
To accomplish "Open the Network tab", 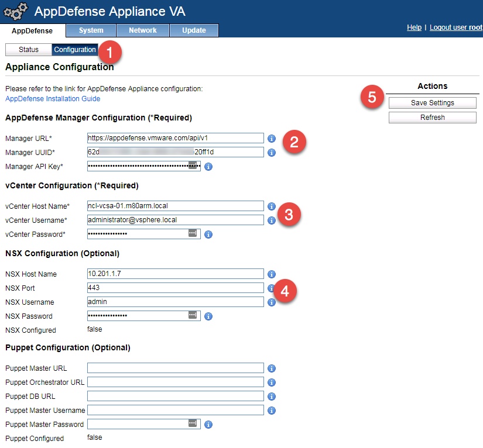I will click(x=142, y=30).
